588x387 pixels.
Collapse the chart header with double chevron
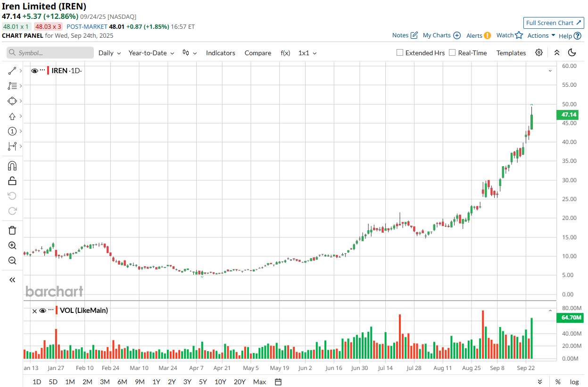557,53
